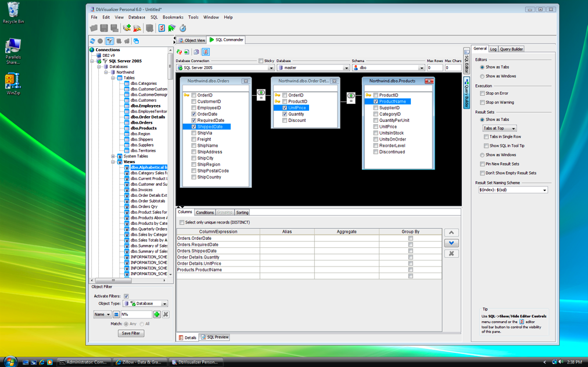Click the Save Filter button

click(131, 333)
